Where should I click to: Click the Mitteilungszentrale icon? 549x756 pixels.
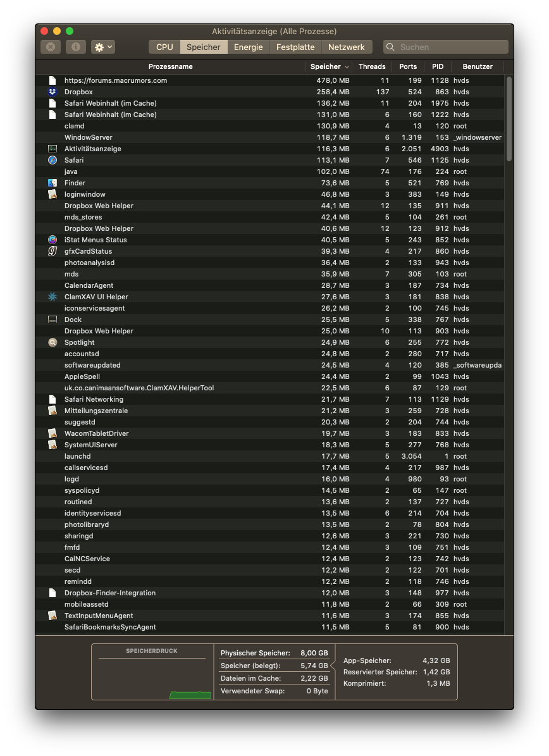52,411
